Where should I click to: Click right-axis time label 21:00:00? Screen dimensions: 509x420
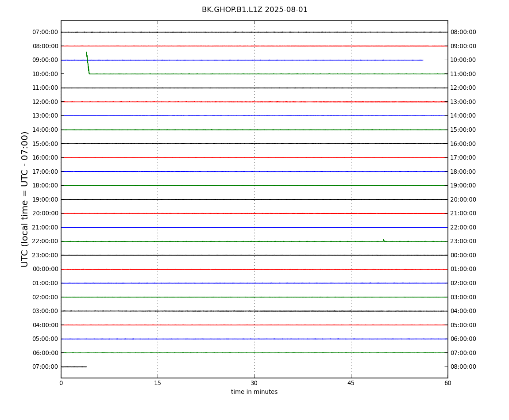click(463, 214)
